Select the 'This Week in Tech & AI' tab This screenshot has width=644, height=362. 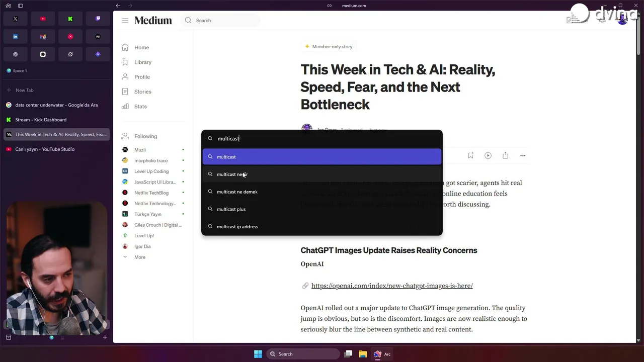click(55, 134)
